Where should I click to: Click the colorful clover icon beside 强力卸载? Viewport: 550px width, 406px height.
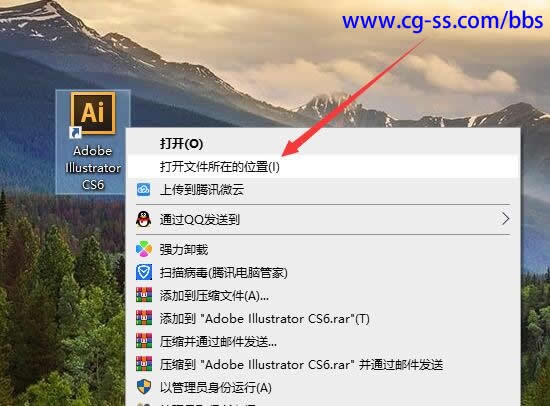click(x=144, y=249)
